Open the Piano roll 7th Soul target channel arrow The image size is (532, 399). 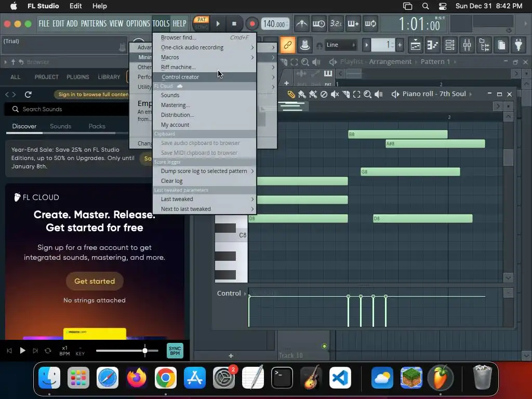(471, 95)
